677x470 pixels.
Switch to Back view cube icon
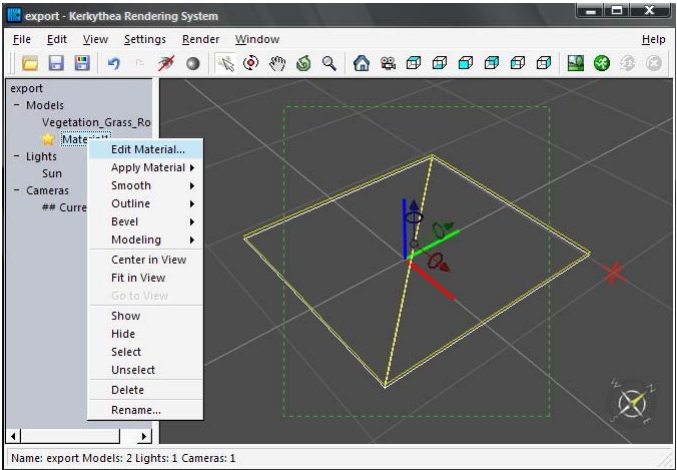point(491,63)
